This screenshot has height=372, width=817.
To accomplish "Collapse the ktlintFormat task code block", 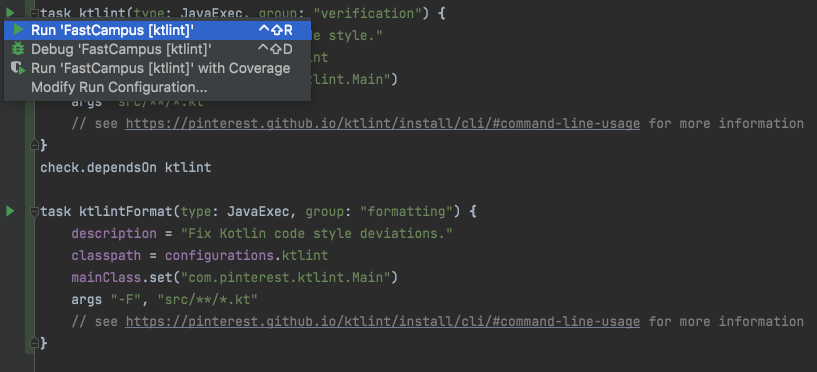I will point(34,212).
